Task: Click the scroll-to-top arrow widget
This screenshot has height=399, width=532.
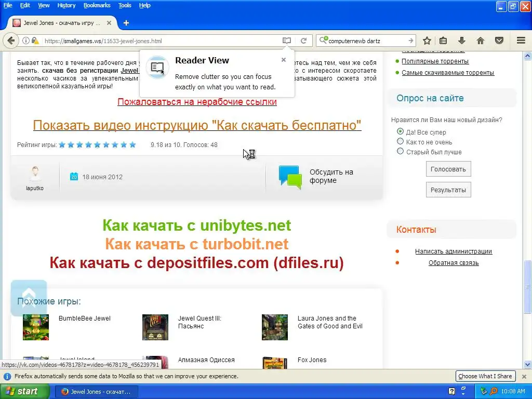Action: [29, 298]
